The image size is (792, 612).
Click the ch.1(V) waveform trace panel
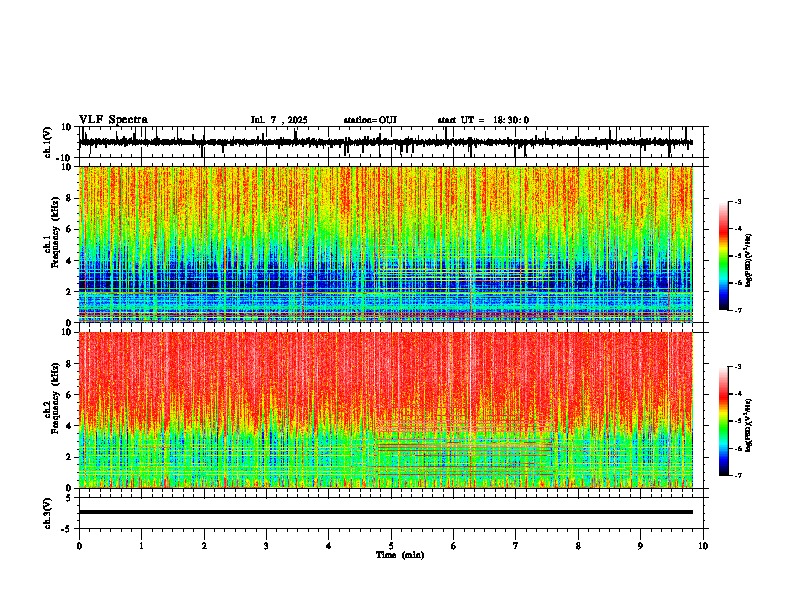[391, 142]
